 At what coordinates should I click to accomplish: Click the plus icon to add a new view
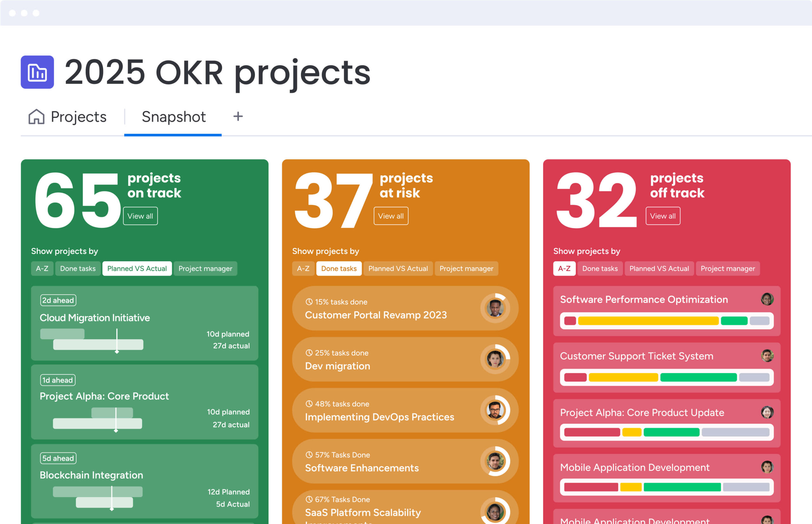pos(238,117)
